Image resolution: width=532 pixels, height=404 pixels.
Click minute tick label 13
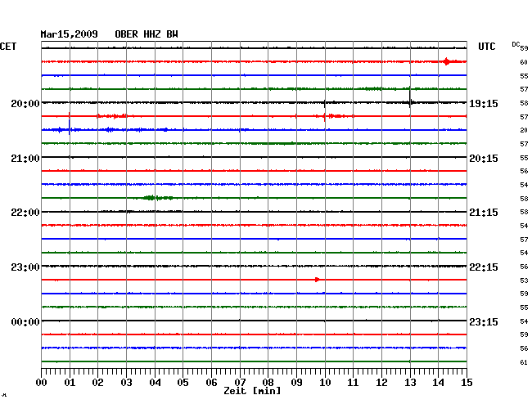(410, 383)
